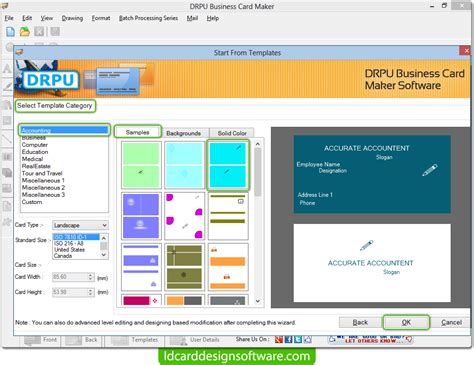Click the Card Height input field
This screenshot has height=365, width=474.
[x=70, y=292]
